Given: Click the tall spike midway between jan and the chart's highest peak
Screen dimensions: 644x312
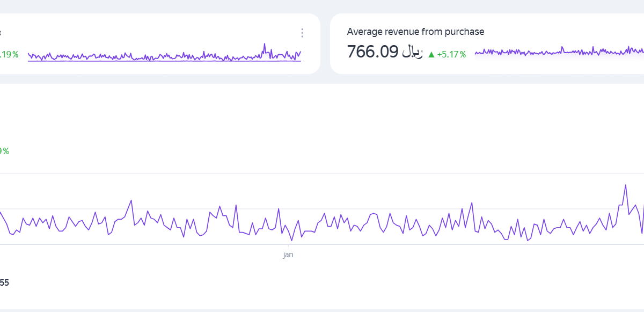Looking at the screenshot, I should (x=472, y=203).
